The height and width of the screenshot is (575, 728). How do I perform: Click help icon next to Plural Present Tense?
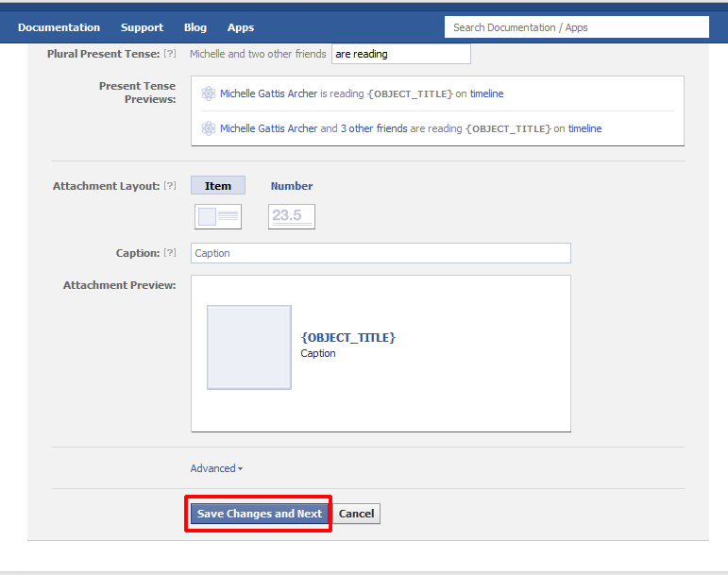pyautogui.click(x=170, y=55)
